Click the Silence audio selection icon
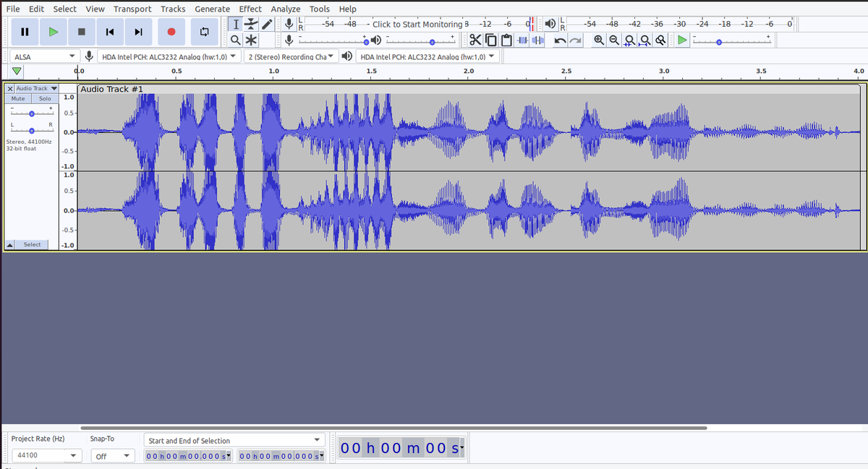868x469 pixels. 537,40
